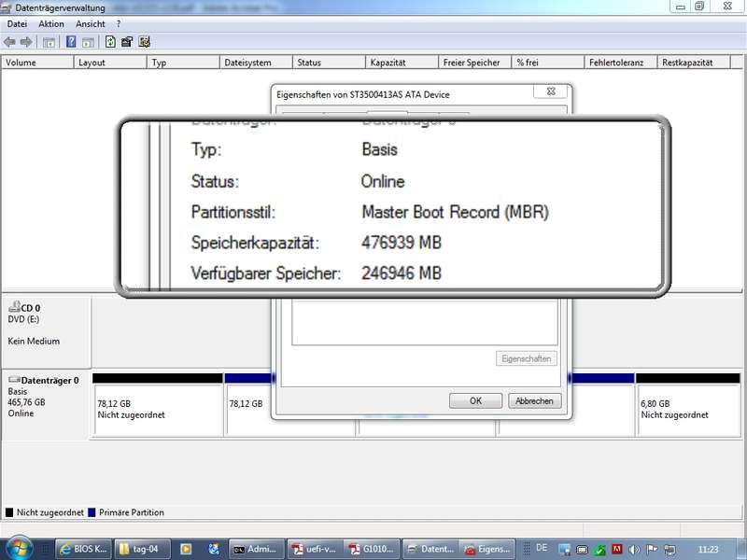Click the Back arrow in the toolbar
747x560 pixels.
click(9, 42)
